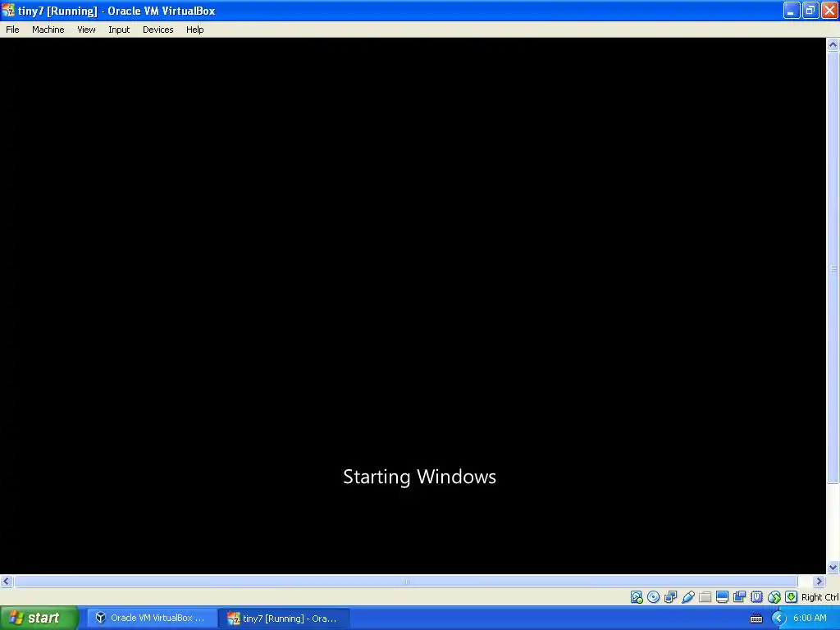
Task: Click the horizontal scrollbar left arrow
Action: pos(7,582)
